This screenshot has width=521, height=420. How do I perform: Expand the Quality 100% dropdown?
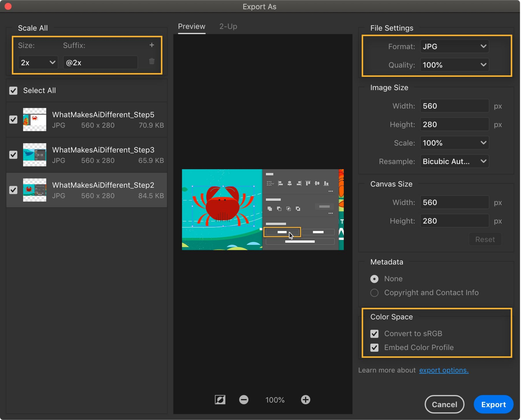pyautogui.click(x=454, y=65)
